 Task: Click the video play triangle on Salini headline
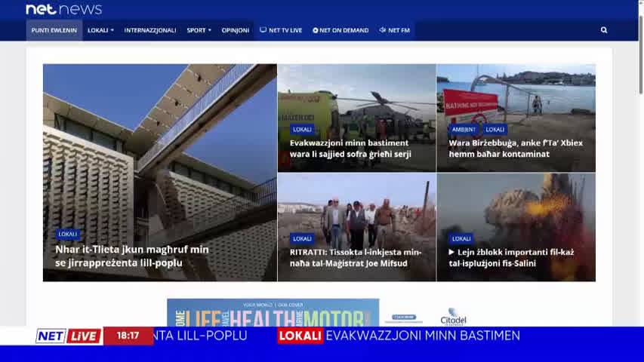451,252
